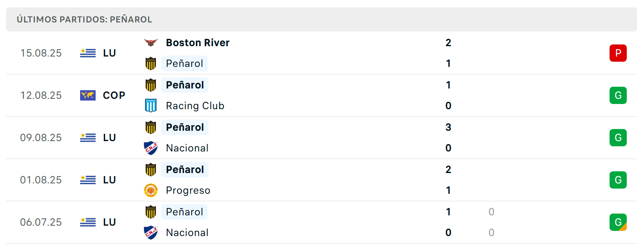The height and width of the screenshot is (252, 644).
Task: Open the 09.08.25 match date
Action: click(x=41, y=138)
